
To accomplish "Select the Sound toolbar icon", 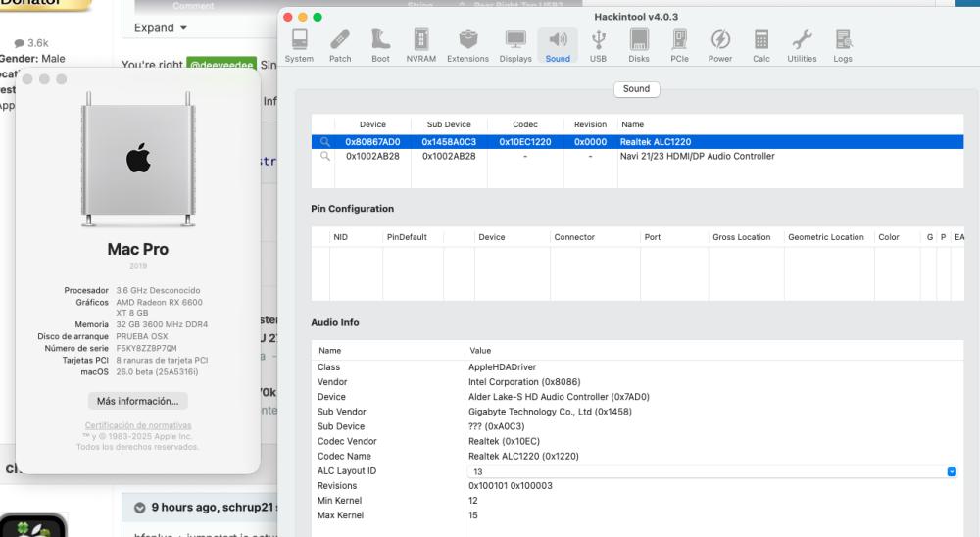I will [558, 46].
